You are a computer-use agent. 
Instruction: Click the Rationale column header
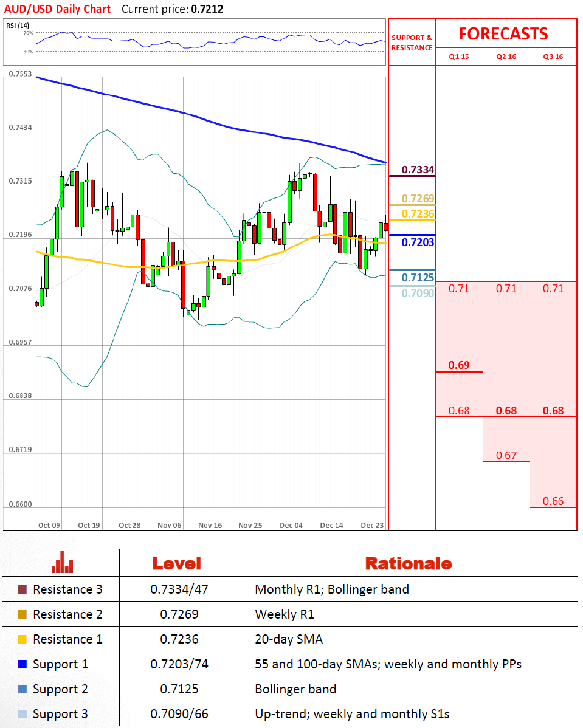pos(409,564)
